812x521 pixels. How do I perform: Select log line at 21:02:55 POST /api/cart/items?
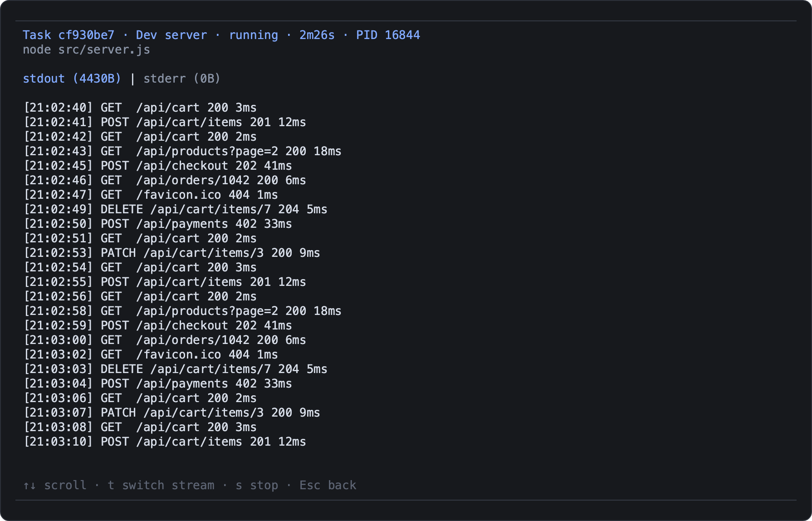pyautogui.click(x=165, y=282)
